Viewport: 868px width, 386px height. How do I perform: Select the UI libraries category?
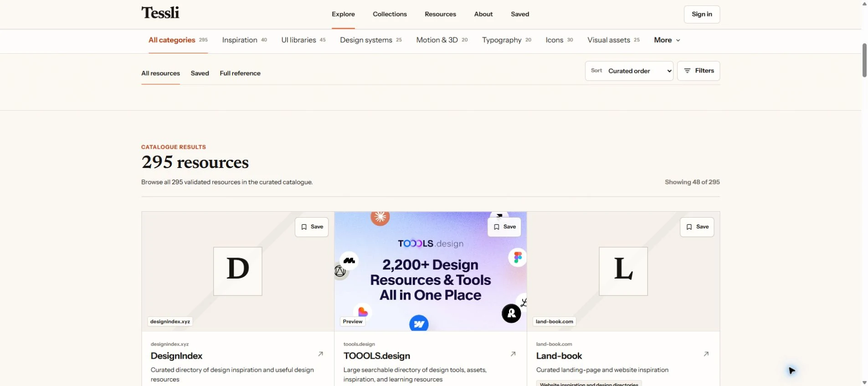(303, 40)
